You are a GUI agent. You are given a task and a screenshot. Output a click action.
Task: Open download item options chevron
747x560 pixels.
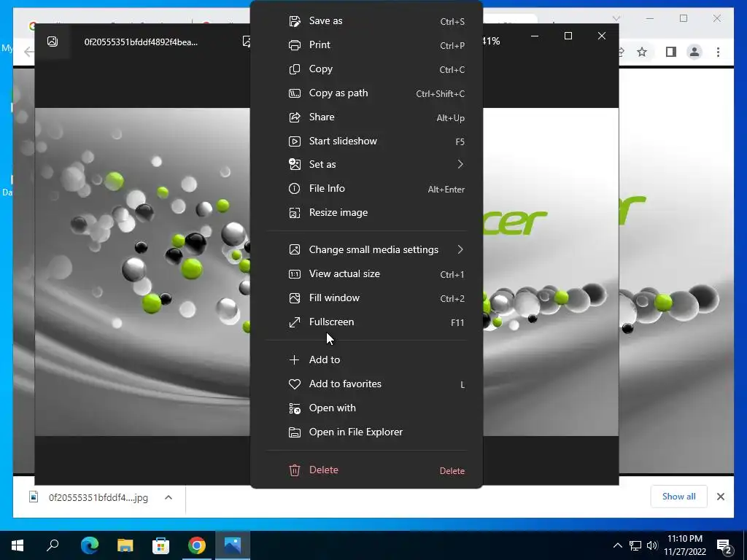pyautogui.click(x=169, y=497)
